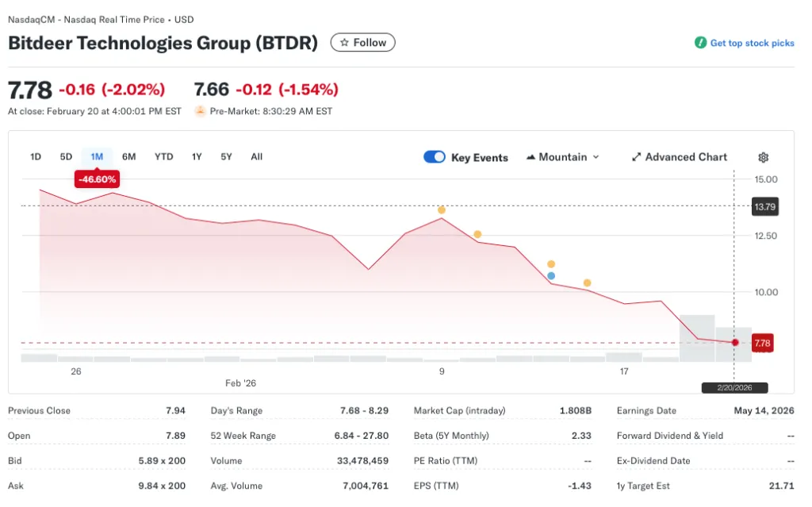
Task: Open the Get top stock picks link
Action: pos(752,43)
